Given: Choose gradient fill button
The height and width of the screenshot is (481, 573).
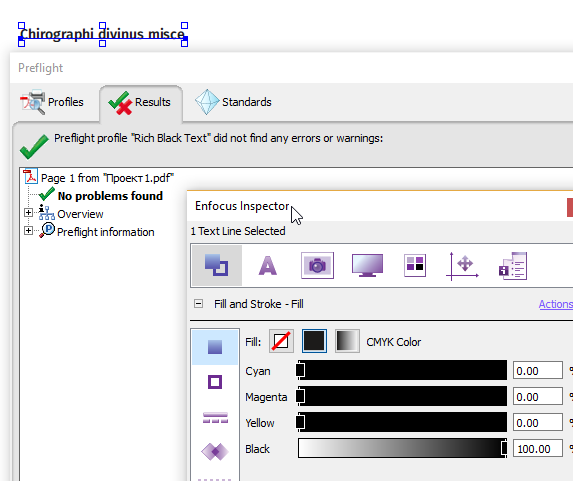Looking at the screenshot, I should pos(347,341).
